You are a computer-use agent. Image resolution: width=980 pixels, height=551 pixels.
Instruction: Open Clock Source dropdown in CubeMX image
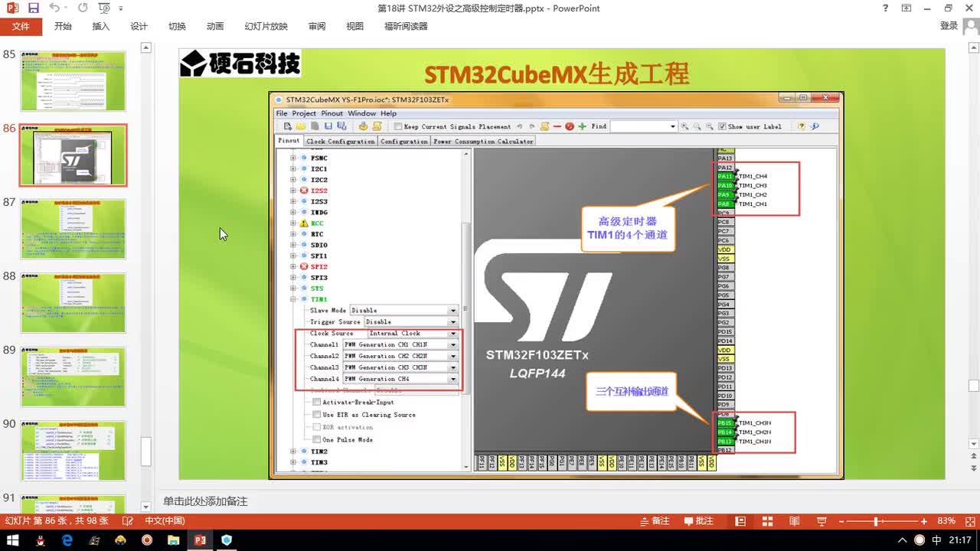pos(453,333)
